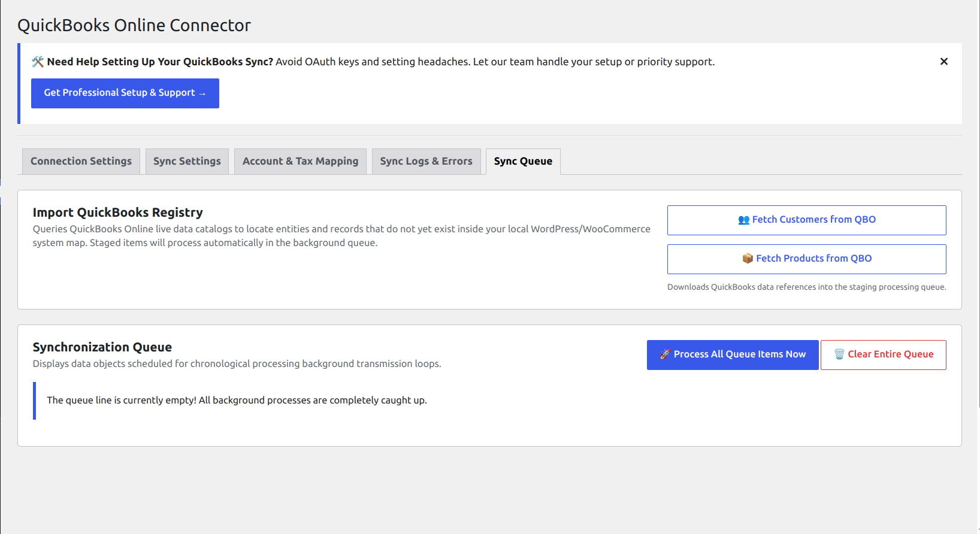Click 'Need Help Setting Up Your QuickBooks Sync?' text
980x534 pixels.
coord(160,62)
